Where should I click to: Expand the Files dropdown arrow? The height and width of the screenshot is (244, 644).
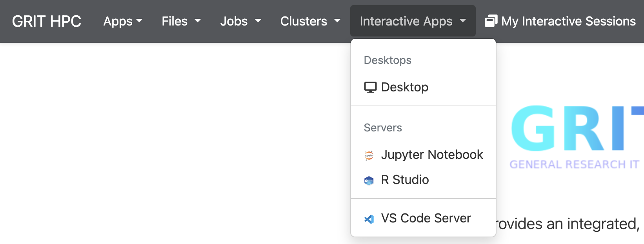coord(198,21)
